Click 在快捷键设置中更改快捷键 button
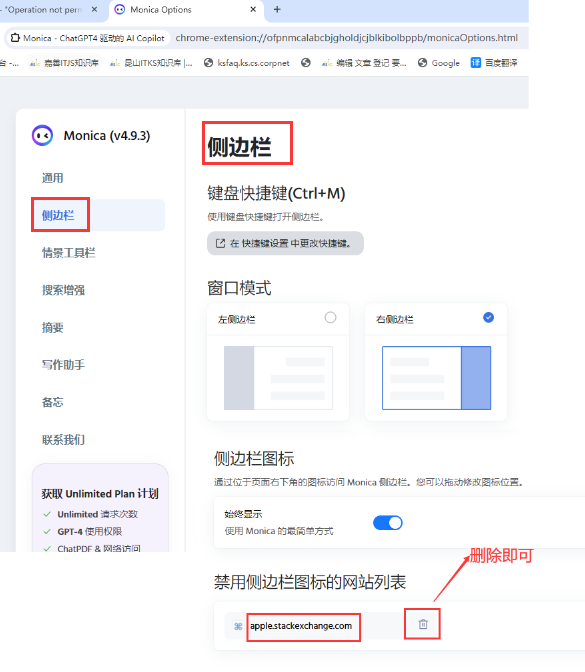Screen dimensions: 585x672 (x=285, y=243)
